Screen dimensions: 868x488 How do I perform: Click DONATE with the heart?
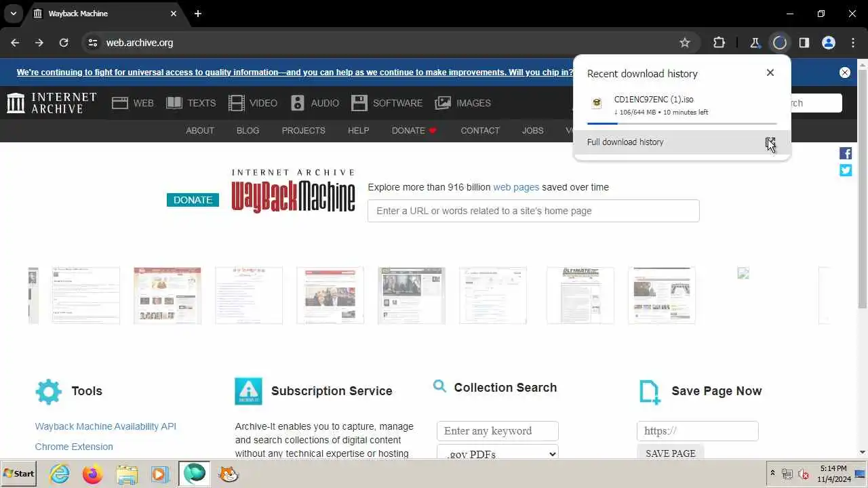(414, 131)
